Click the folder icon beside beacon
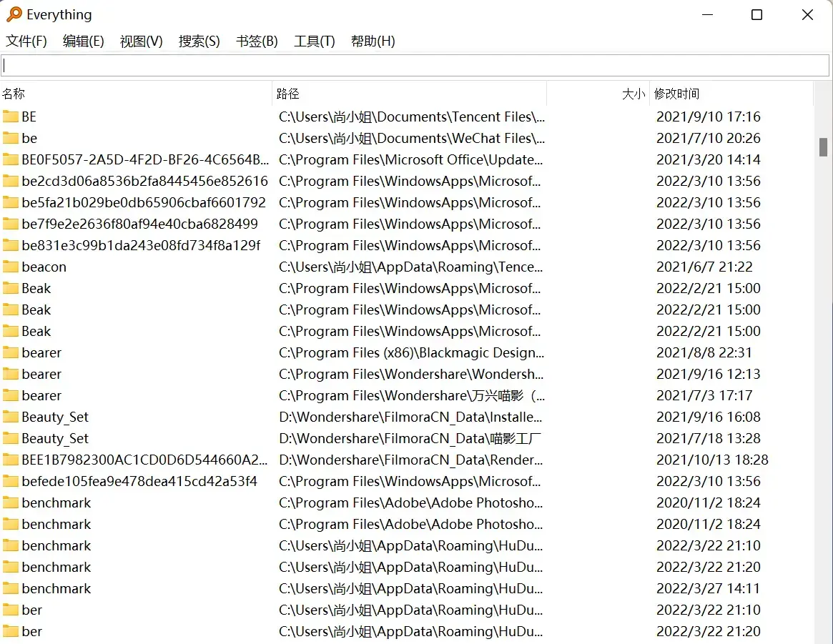 pyautogui.click(x=10, y=267)
